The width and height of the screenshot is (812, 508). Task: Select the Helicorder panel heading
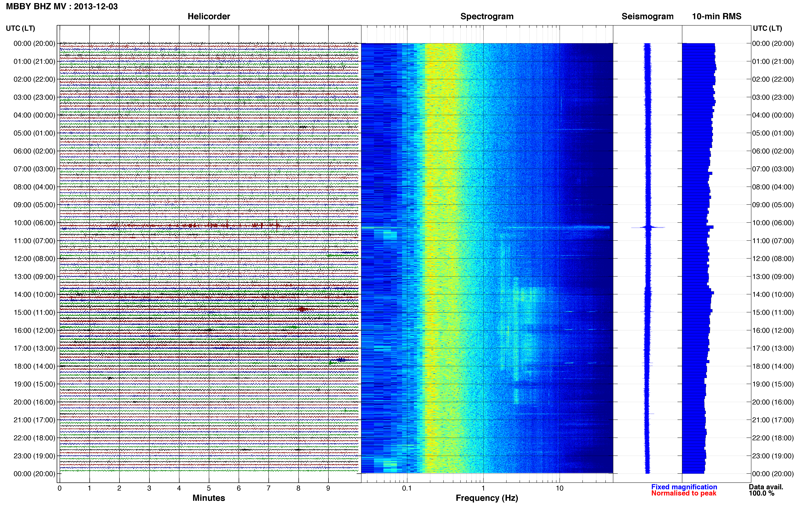[209, 16]
